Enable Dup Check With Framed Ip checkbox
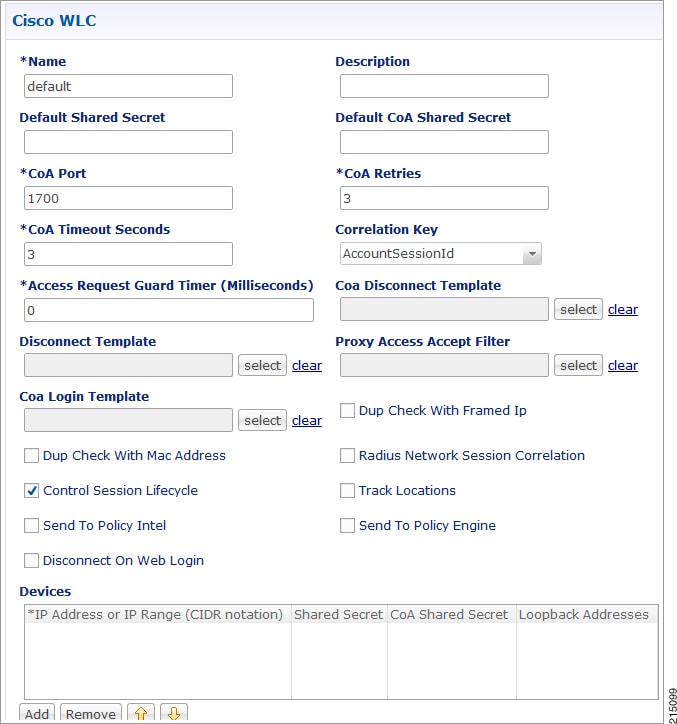 point(347,410)
